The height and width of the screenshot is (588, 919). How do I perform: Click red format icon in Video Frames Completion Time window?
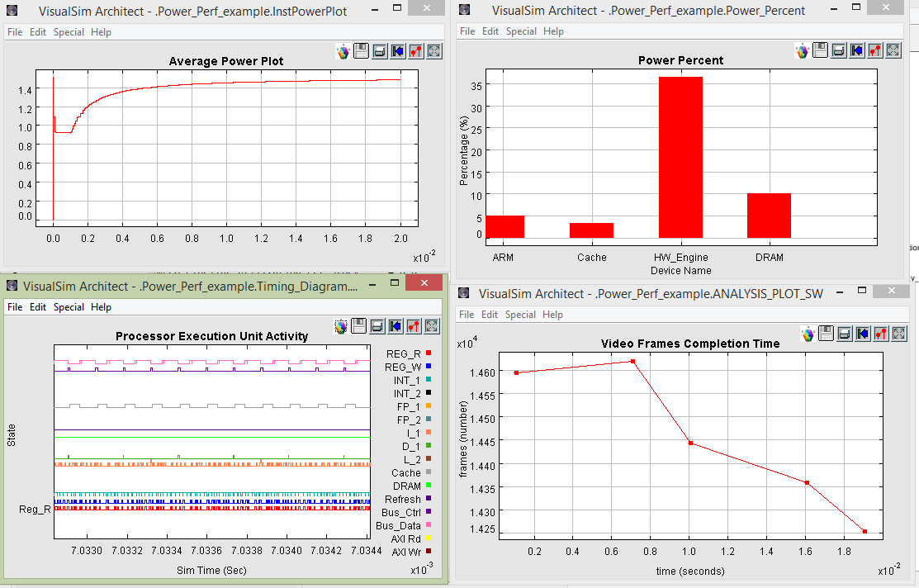pyautogui.click(x=880, y=334)
